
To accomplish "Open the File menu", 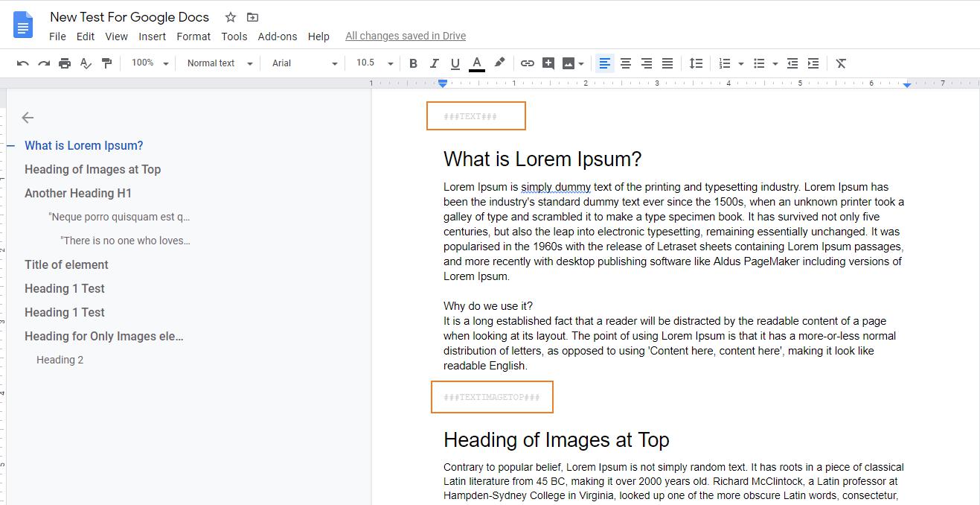I will [57, 36].
